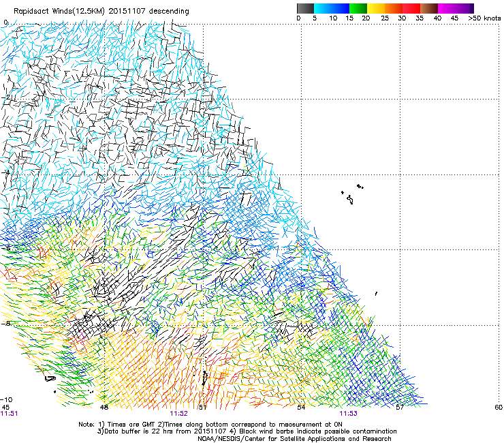Click the '-6' latitude axis label

[5, 248]
